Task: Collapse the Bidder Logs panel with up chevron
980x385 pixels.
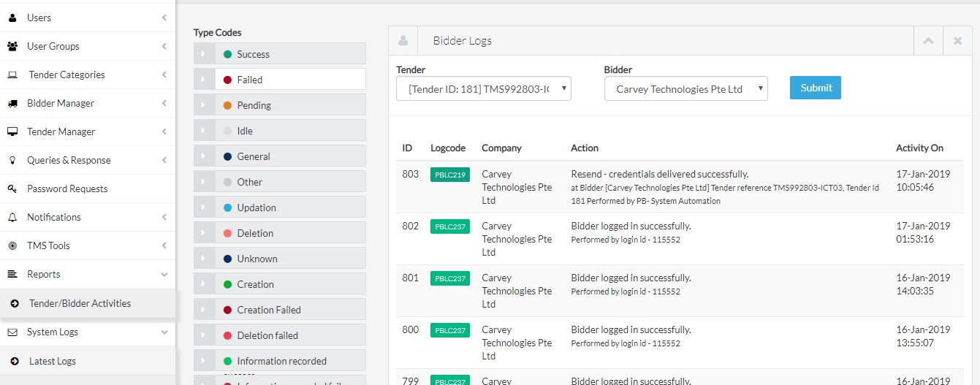Action: pos(928,41)
